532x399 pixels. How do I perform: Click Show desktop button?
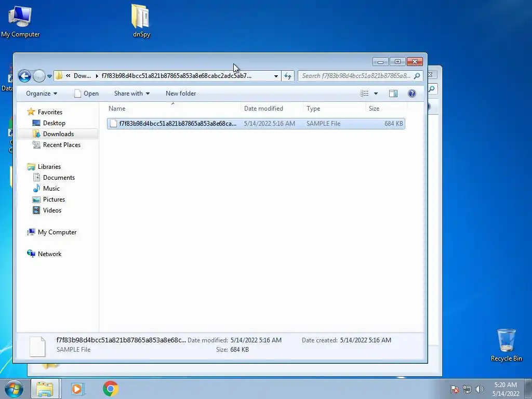click(x=528, y=389)
